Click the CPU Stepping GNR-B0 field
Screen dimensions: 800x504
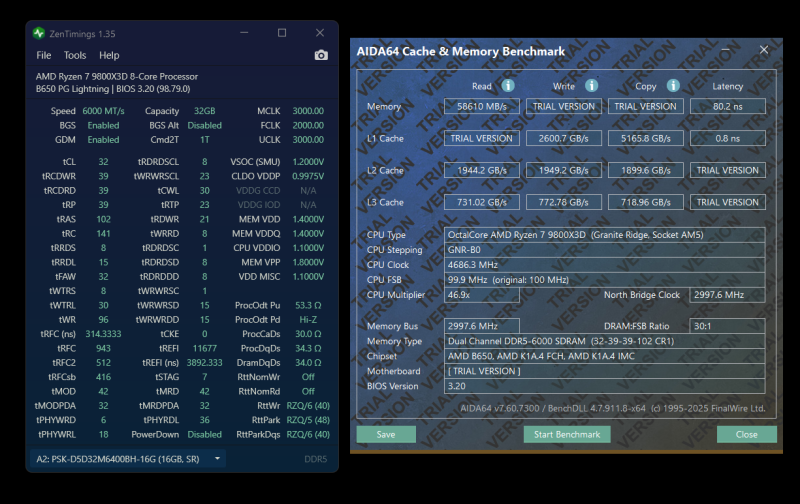tap(605, 249)
